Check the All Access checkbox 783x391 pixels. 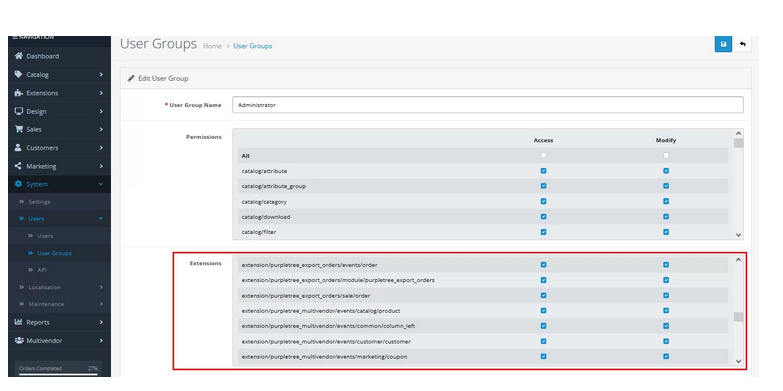pos(543,155)
